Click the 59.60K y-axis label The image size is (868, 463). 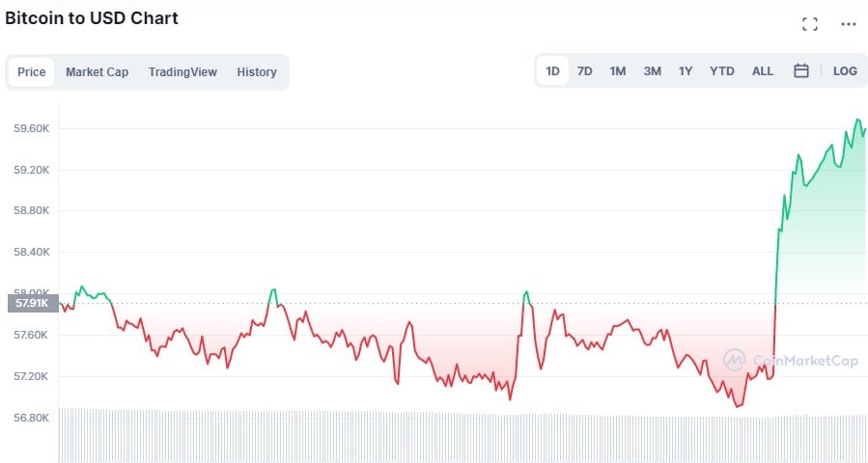(32, 129)
